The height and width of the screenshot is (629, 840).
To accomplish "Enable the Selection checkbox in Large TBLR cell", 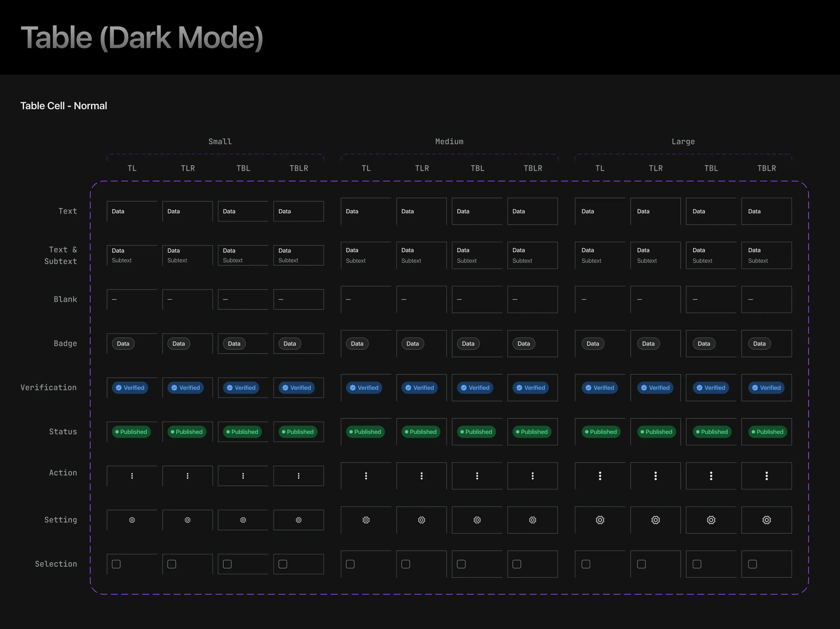I will click(753, 564).
